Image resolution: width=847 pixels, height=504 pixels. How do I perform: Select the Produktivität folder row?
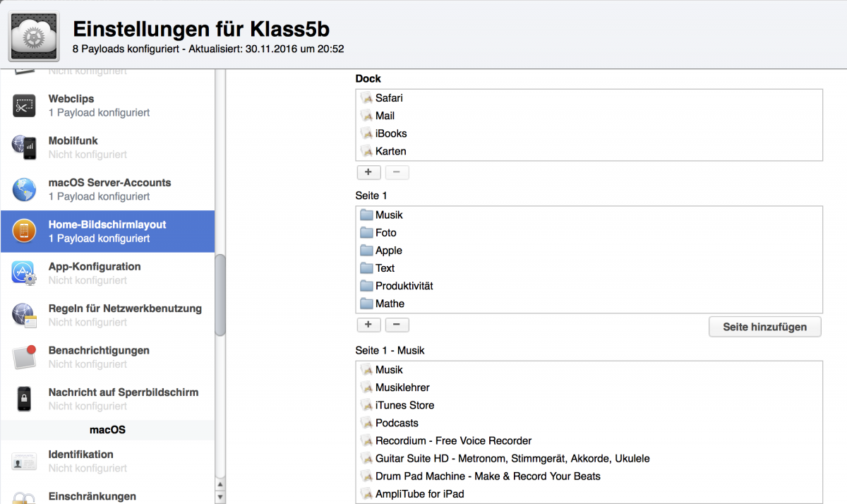(589, 285)
